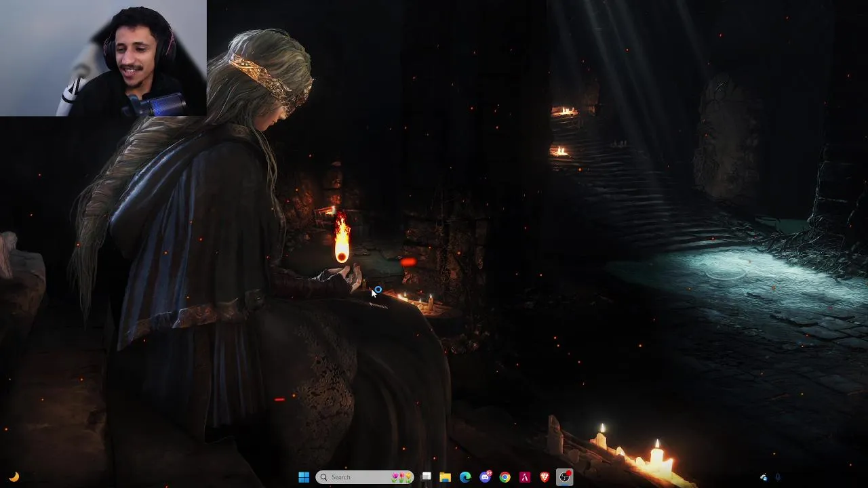Open Discord from the taskbar

(x=486, y=477)
